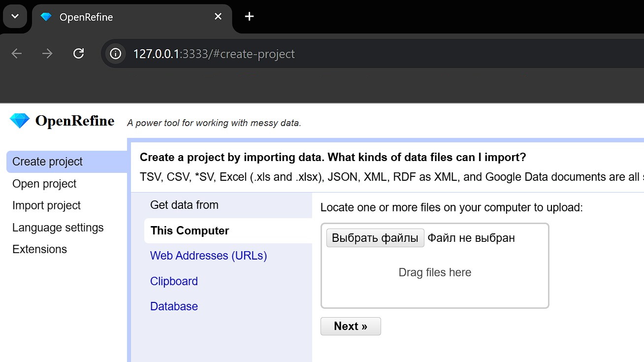Click the Файл не выбран status text
This screenshot has width=644, height=362.
tap(471, 238)
